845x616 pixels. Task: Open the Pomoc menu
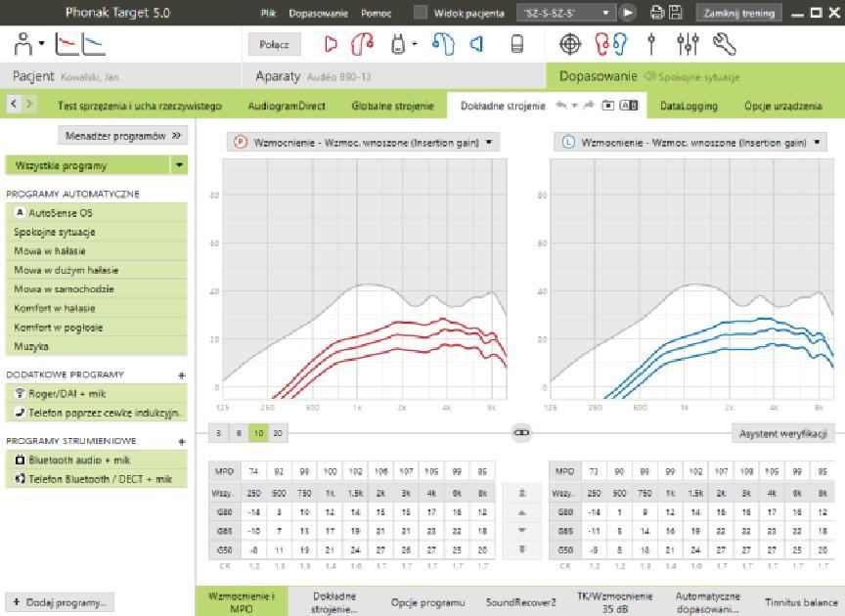pos(376,13)
